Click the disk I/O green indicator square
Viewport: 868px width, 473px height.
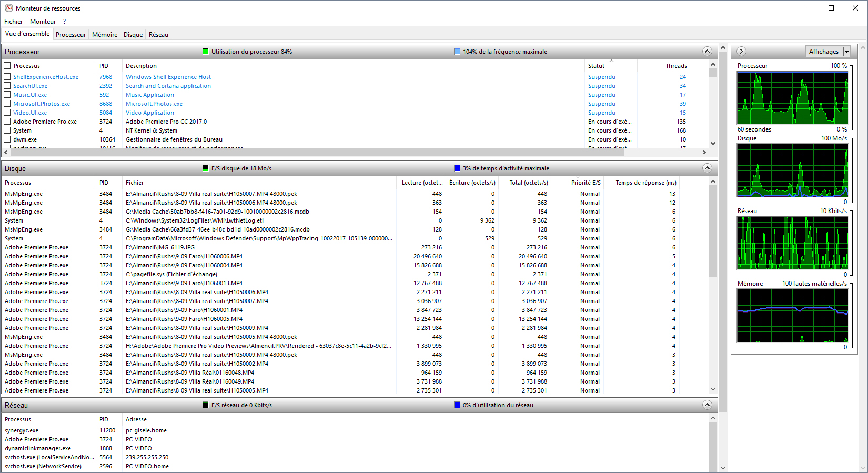[x=206, y=168]
